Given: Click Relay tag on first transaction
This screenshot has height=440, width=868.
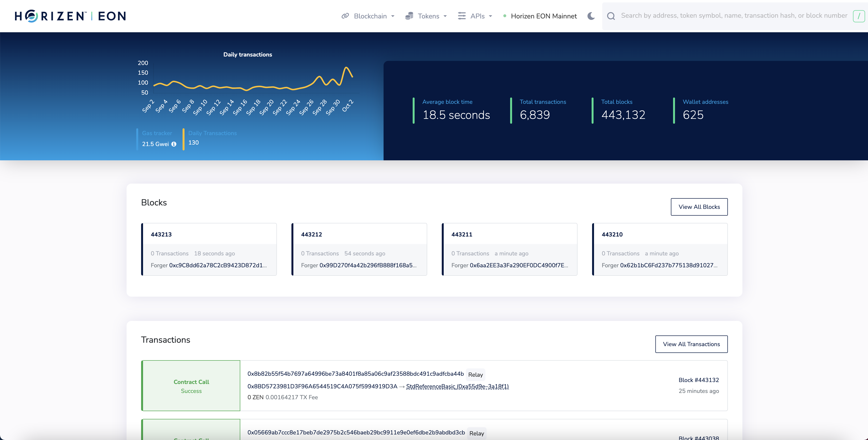Looking at the screenshot, I should (x=475, y=375).
